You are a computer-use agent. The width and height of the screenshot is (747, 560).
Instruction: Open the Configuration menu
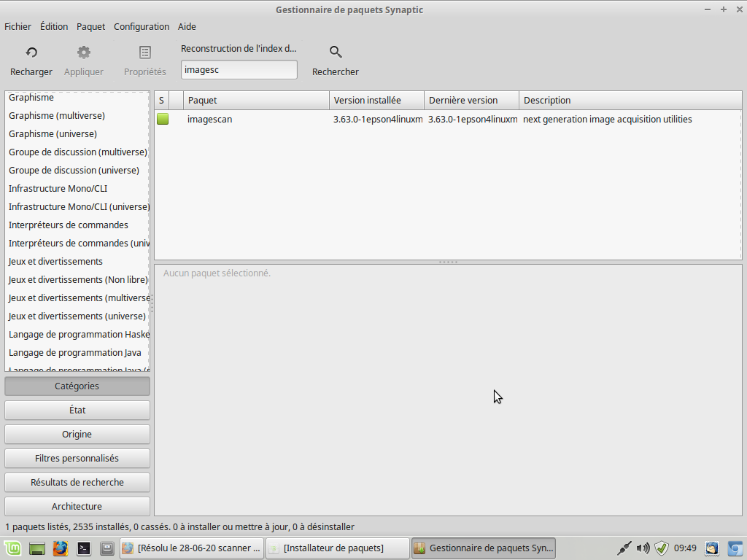142,26
